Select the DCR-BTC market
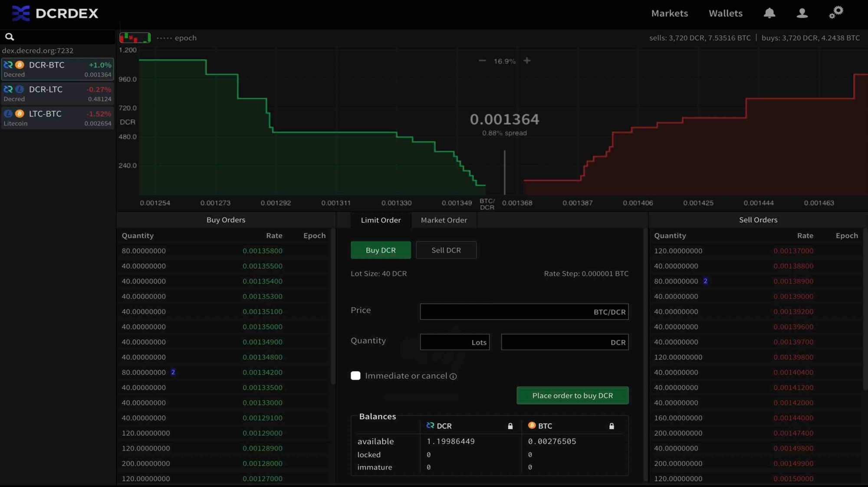The height and width of the screenshot is (487, 868). point(58,69)
